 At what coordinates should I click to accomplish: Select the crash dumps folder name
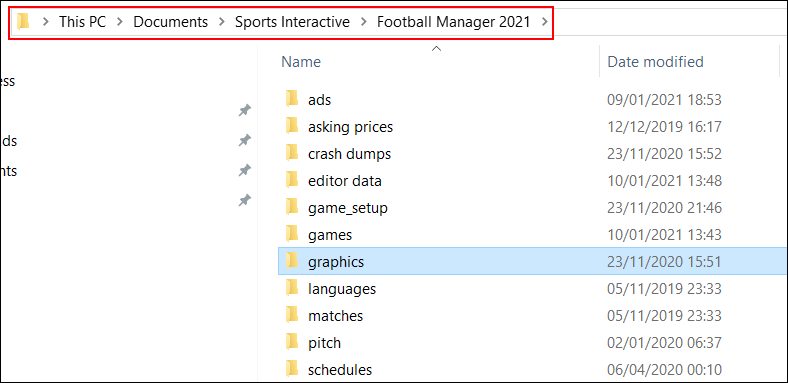349,154
